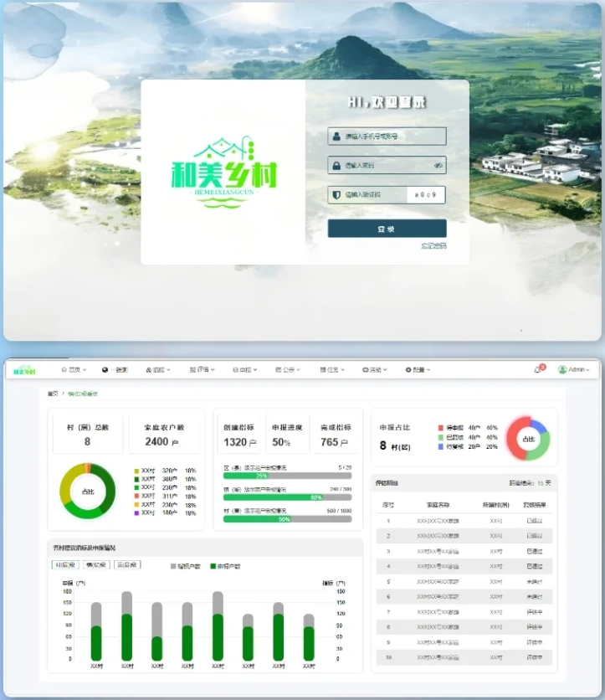Image resolution: width=605 pixels, height=700 pixels.
Task: Switch to 镇(街)级 tab in bar chart
Action: pos(96,564)
